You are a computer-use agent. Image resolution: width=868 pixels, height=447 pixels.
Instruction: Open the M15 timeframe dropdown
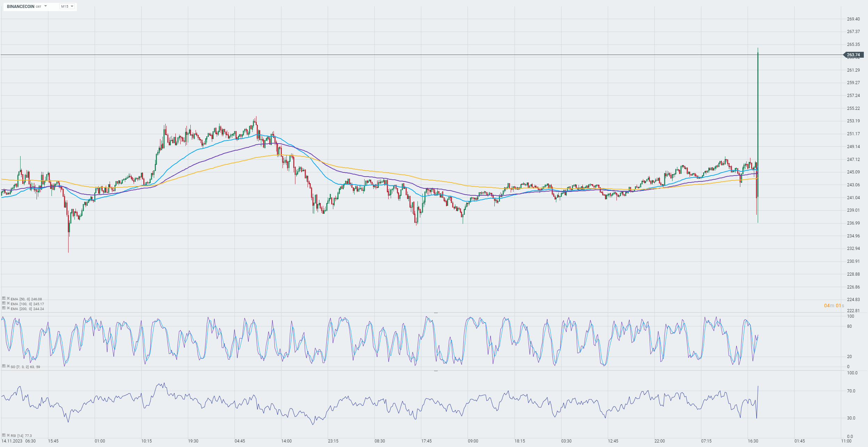[x=67, y=6]
